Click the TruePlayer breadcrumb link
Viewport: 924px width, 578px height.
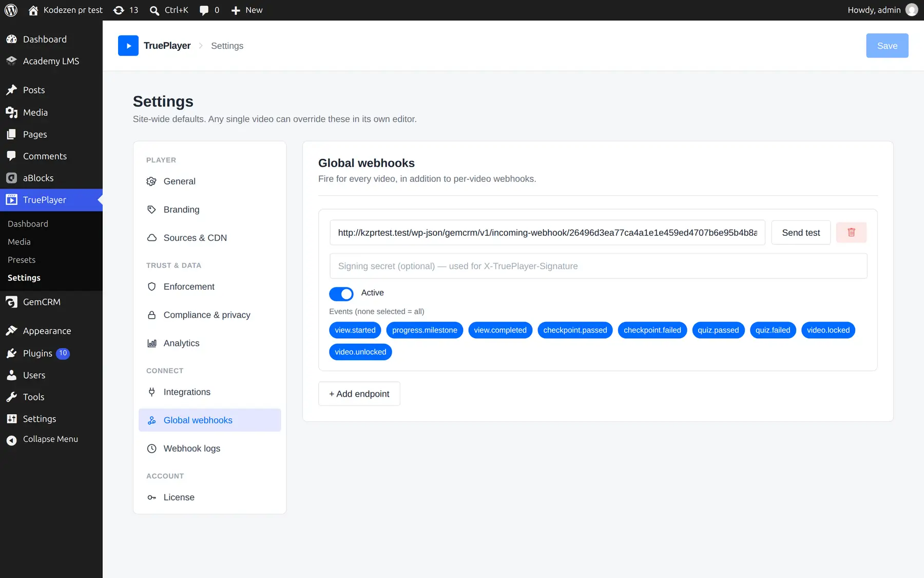click(x=167, y=46)
